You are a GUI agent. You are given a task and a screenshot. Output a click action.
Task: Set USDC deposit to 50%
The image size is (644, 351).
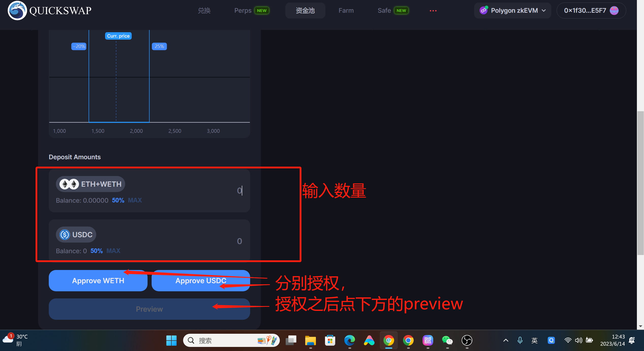(96, 251)
